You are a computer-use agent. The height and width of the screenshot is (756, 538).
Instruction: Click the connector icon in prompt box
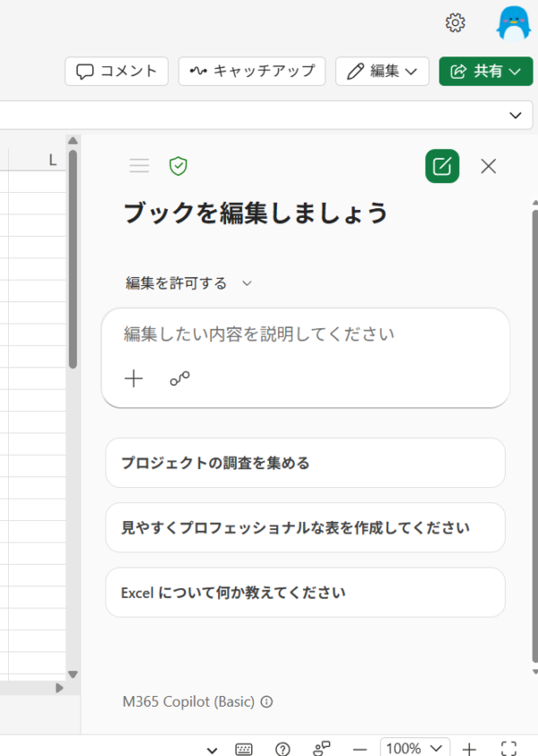[x=180, y=378]
